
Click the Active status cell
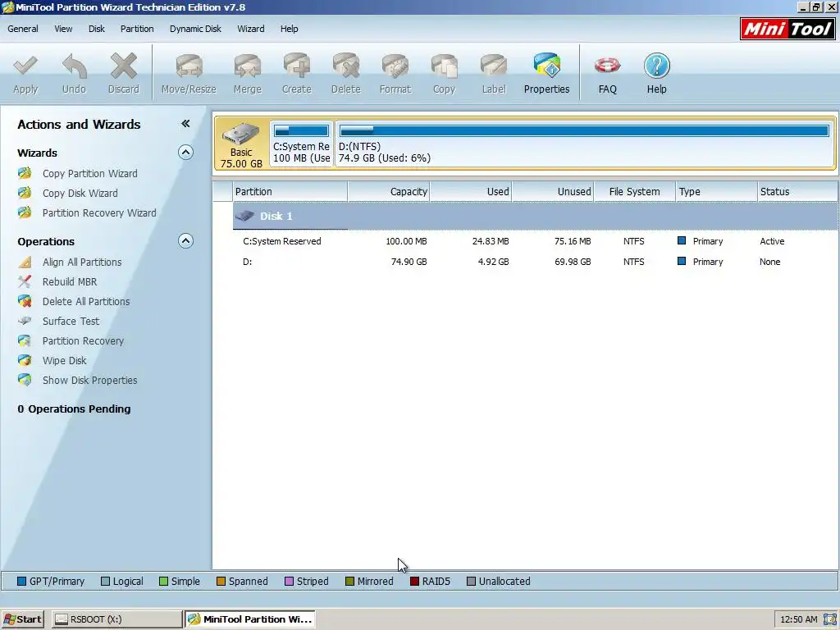[772, 242]
